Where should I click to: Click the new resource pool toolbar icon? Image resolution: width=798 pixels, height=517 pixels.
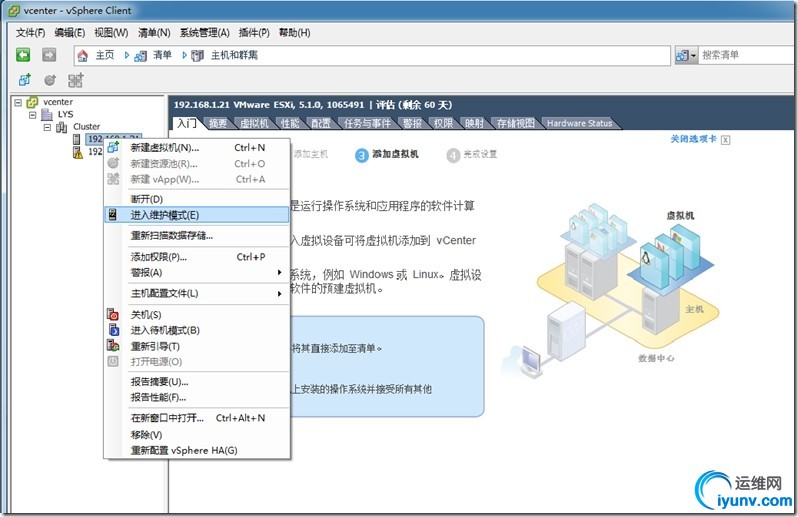point(50,80)
